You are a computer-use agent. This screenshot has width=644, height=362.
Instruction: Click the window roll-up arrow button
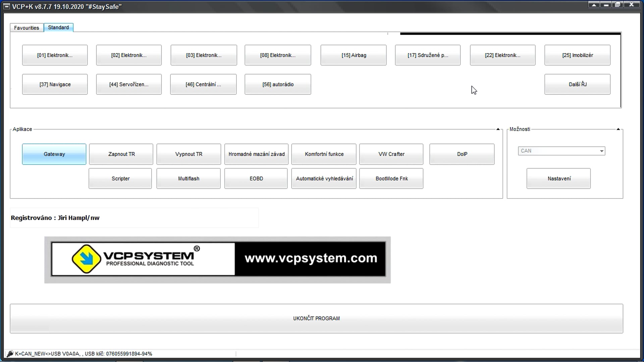coord(594,5)
